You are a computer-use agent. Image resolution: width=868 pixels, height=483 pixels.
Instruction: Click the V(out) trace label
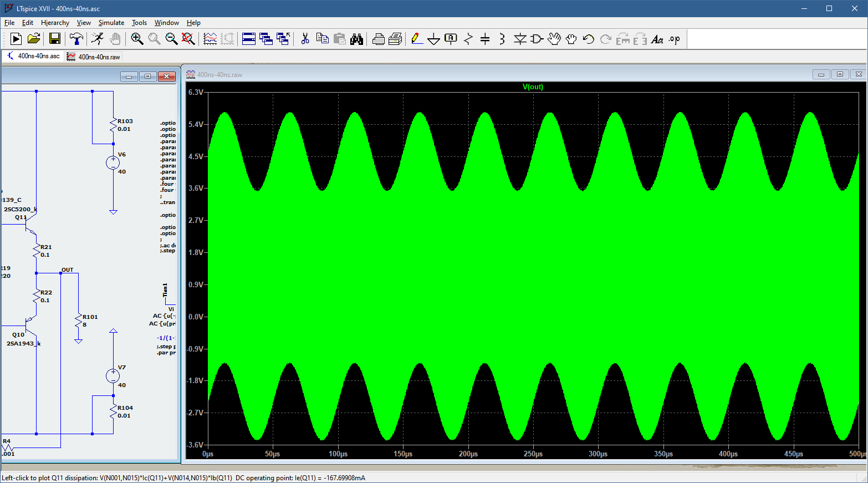click(x=533, y=87)
